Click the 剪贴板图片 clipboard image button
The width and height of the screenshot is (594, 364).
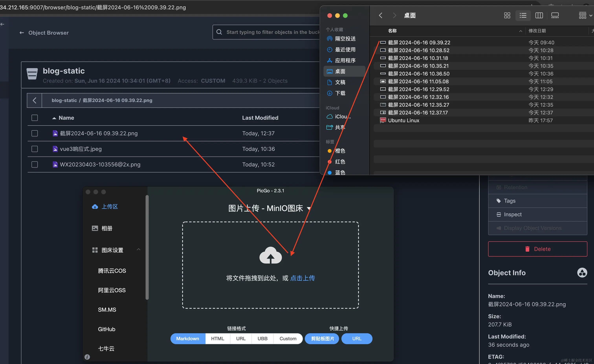(323, 338)
